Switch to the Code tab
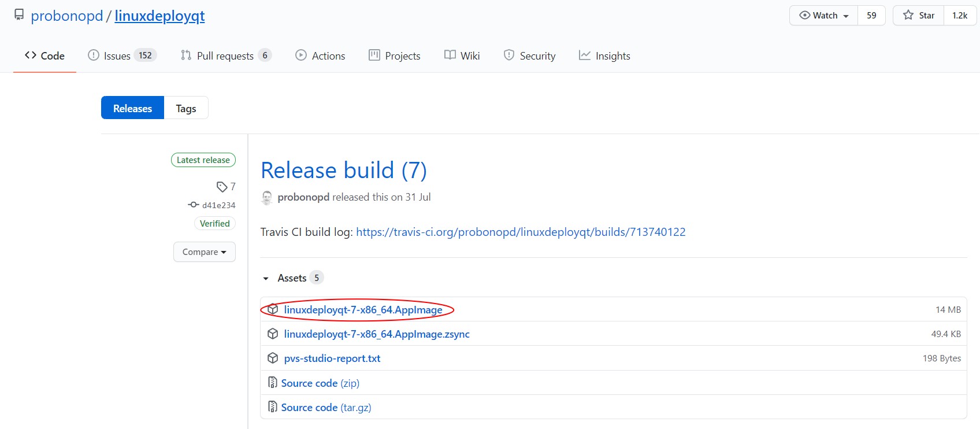 click(44, 56)
